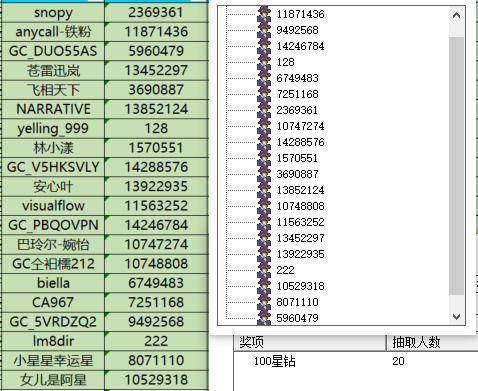The image size is (478, 391).
Task: Click spreadsheet cell 13452297 next to 苍雷迅岚
Action: click(x=156, y=71)
